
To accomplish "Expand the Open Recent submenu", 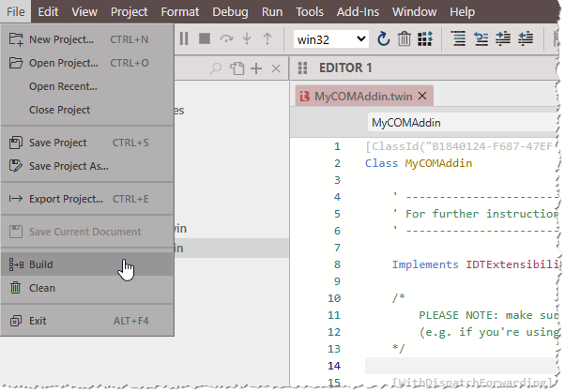I will tap(63, 86).
